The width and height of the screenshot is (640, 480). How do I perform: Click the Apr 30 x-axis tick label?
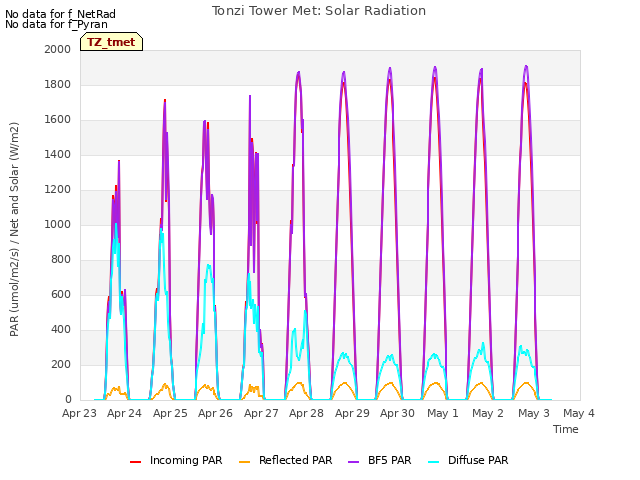(x=398, y=413)
